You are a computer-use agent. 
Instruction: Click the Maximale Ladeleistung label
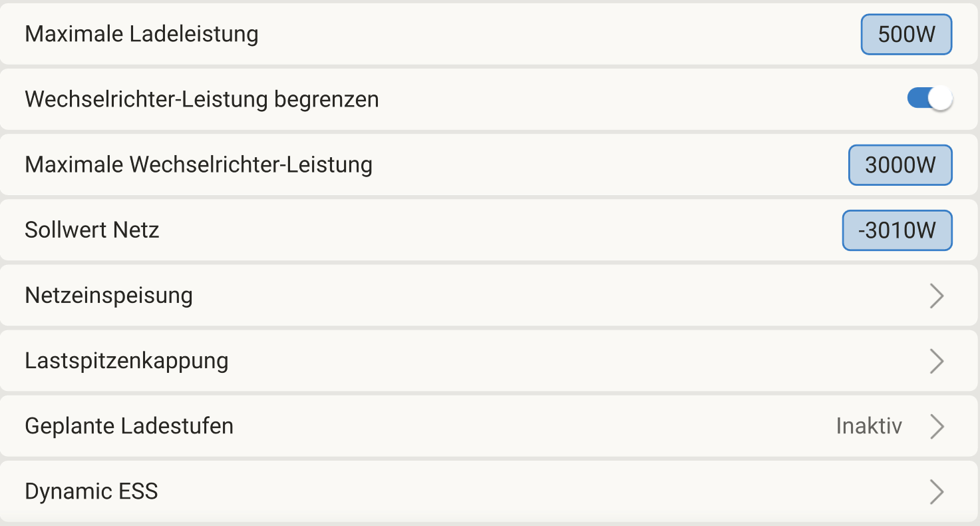point(142,34)
